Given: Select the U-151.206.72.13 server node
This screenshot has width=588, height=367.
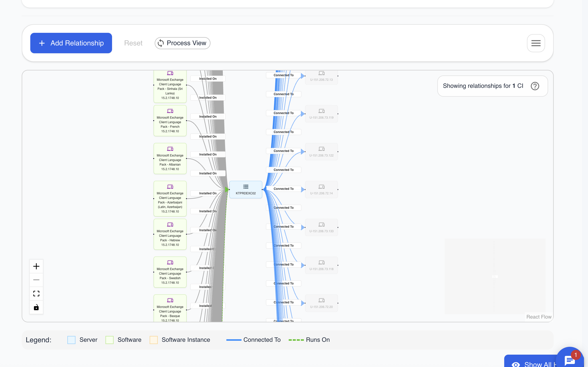Looking at the screenshot, I should click(321, 77).
